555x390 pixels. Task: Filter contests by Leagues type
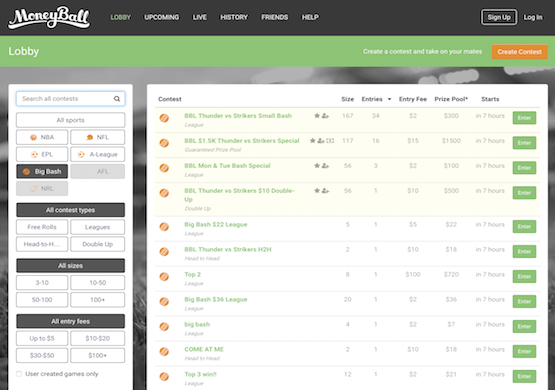pos(98,227)
